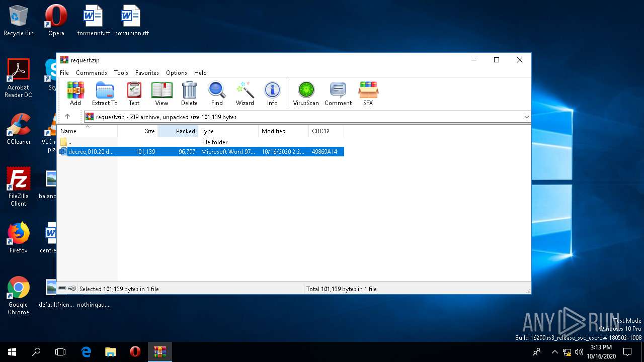Open Firefox desktop shortcut
The image size is (644, 362).
[x=19, y=237]
